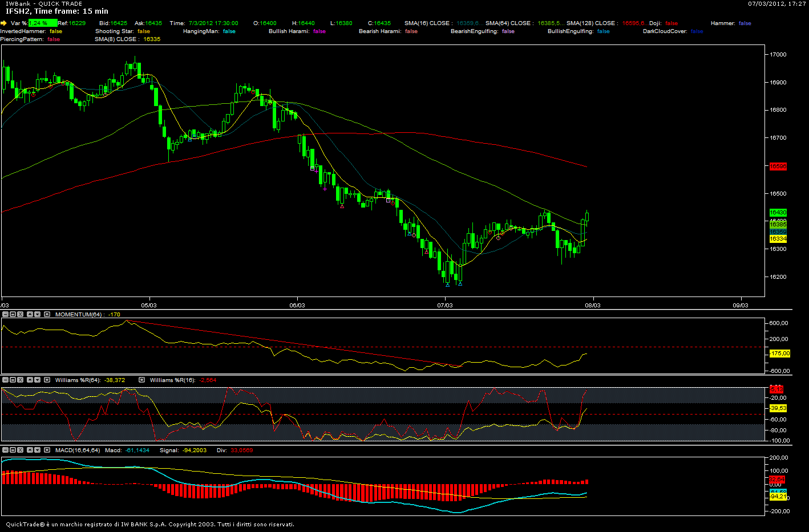The width and height of the screenshot is (809, 532).
Task: Close the MACD(16,64,64) indicator panel
Action: click(x=20, y=450)
